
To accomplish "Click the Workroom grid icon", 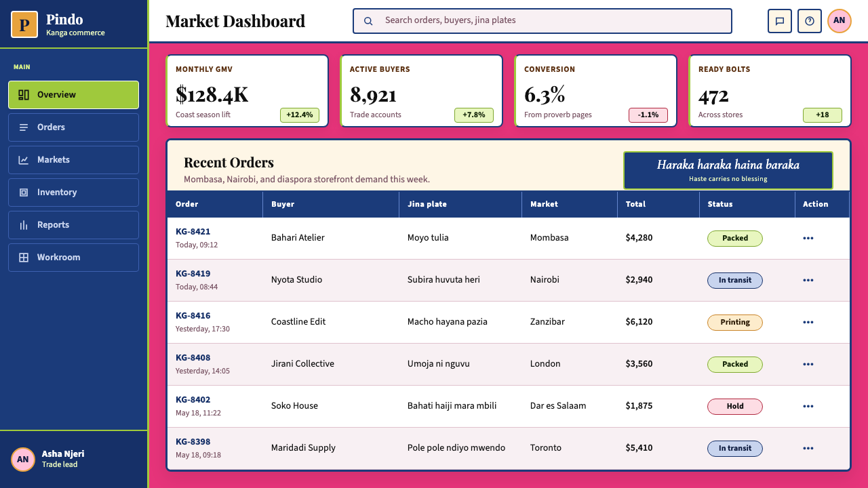I will pyautogui.click(x=24, y=258).
